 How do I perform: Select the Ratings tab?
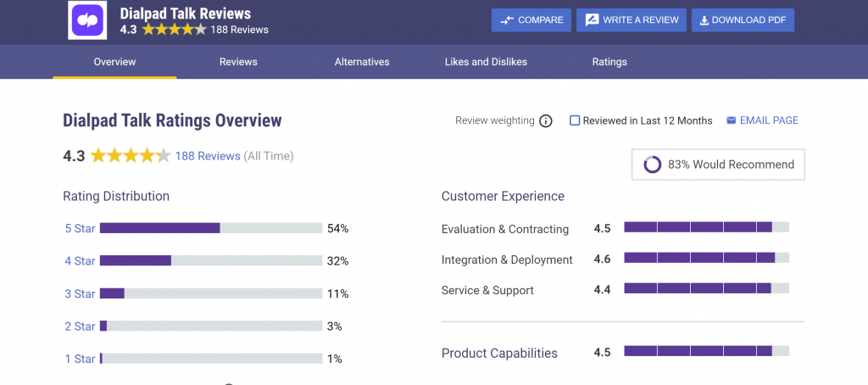click(609, 62)
